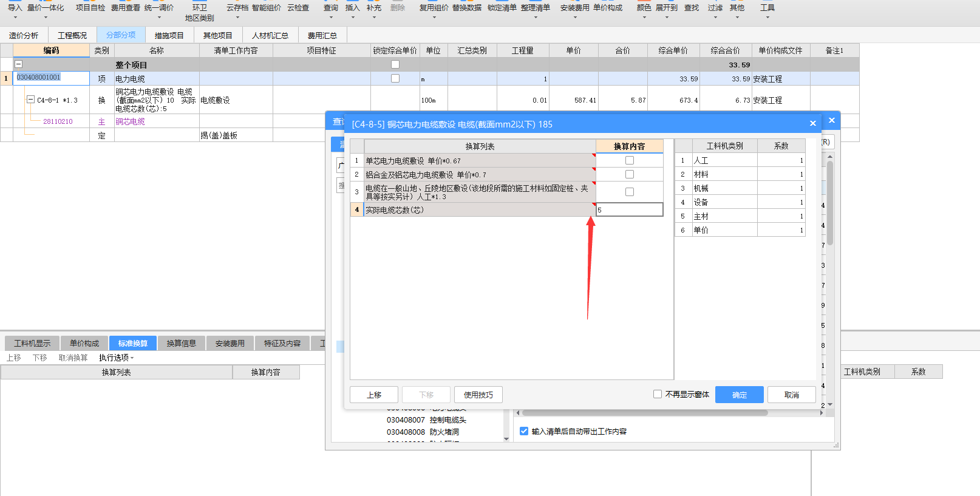This screenshot has width=980, height=496.
Task: Toggle 锁定综合单价 checkbox in 整个项目 row
Action: pos(395,64)
